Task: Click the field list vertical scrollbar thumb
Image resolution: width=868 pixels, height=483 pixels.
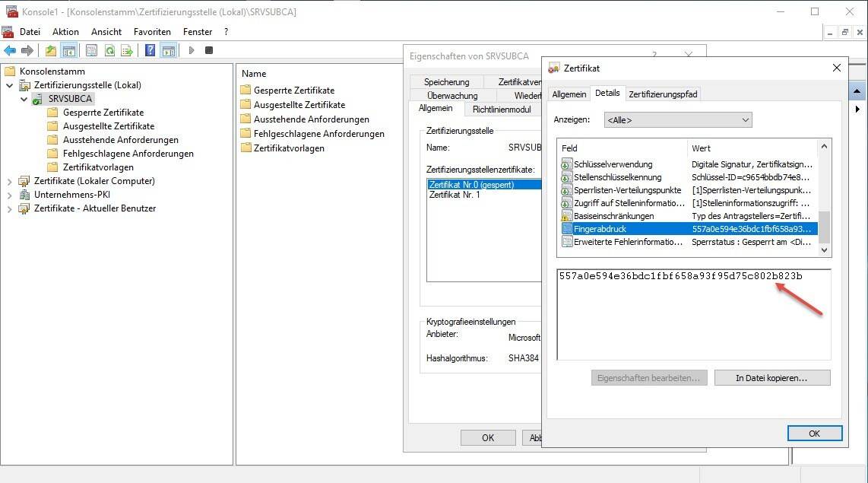Action: pos(824,226)
